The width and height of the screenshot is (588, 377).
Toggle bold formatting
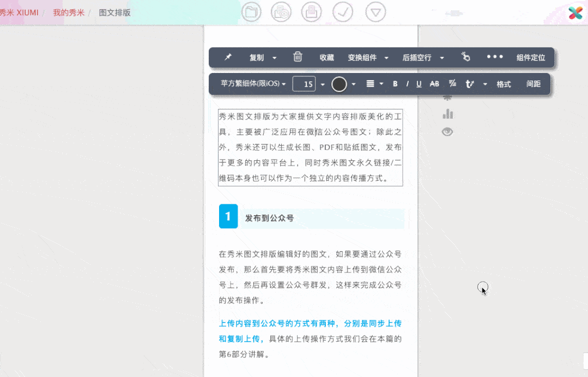(x=395, y=84)
